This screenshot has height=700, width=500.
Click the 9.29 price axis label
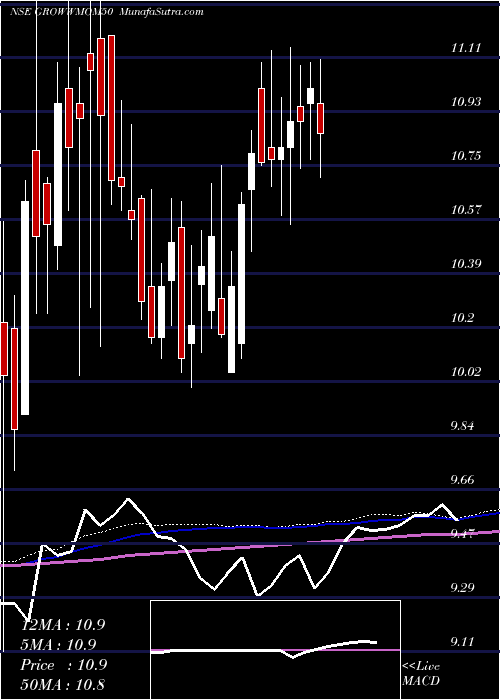tap(462, 588)
